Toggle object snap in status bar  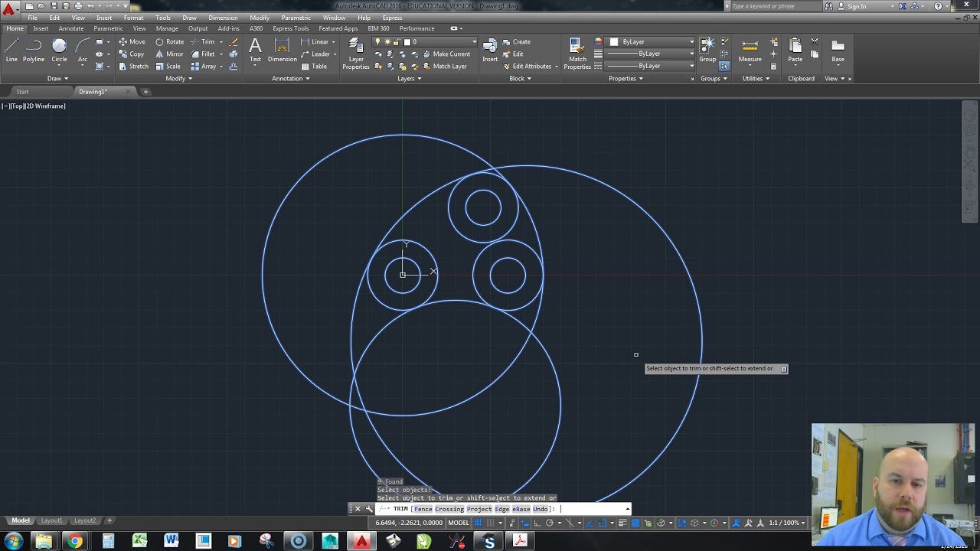pos(602,523)
